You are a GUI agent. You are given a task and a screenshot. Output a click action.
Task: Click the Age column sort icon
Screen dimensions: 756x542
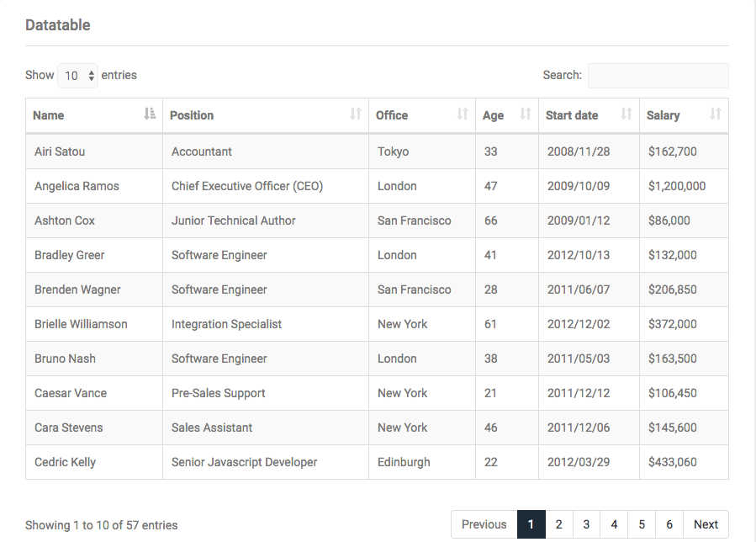click(x=526, y=114)
